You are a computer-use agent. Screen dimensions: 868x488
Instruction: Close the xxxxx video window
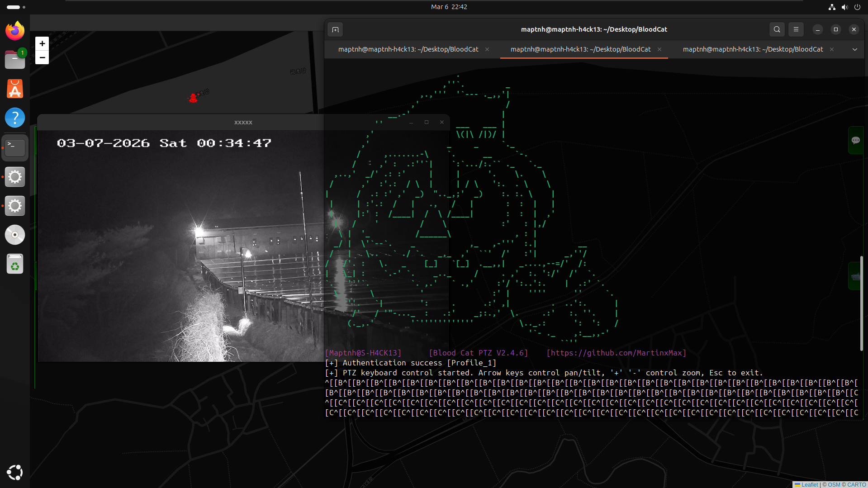point(442,122)
